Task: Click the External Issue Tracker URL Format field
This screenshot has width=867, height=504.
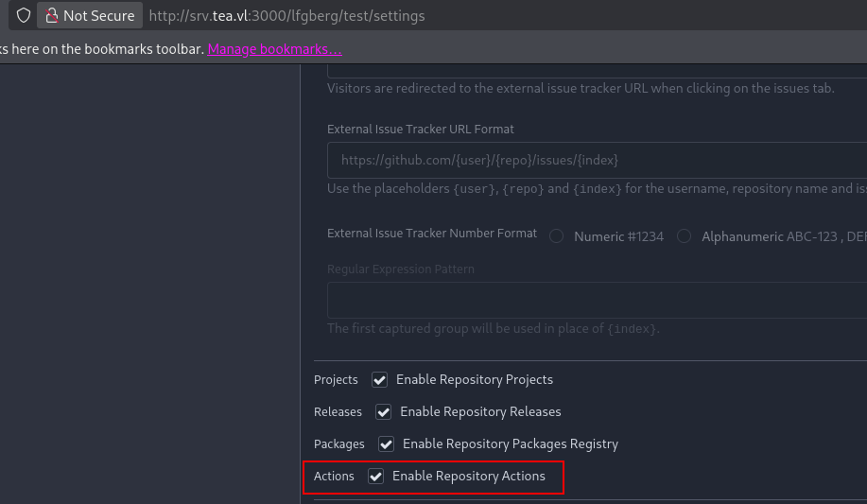Action: pyautogui.click(x=596, y=161)
